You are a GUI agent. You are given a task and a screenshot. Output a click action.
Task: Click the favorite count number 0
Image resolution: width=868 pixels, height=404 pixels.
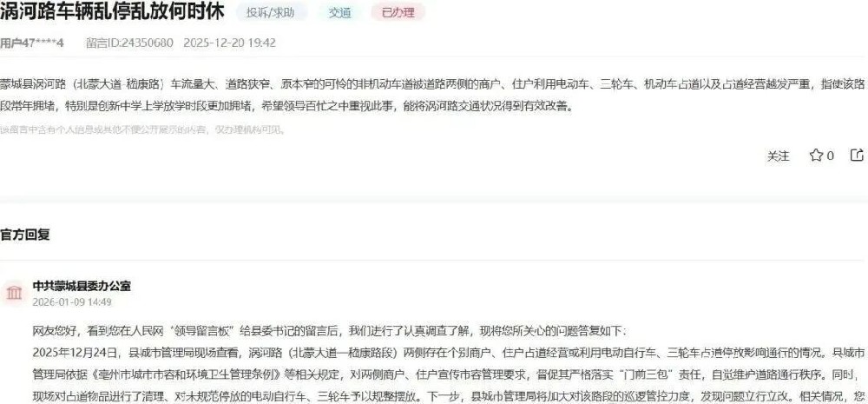[x=830, y=156]
